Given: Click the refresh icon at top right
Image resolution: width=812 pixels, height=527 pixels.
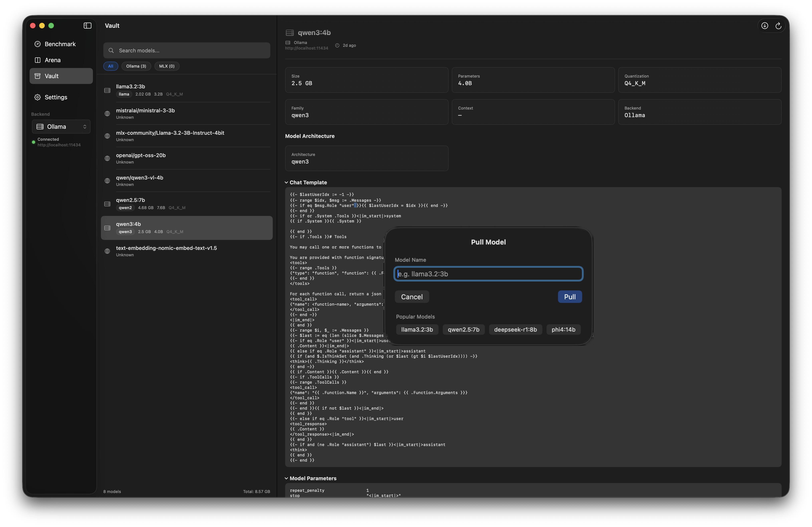Looking at the screenshot, I should pyautogui.click(x=778, y=26).
